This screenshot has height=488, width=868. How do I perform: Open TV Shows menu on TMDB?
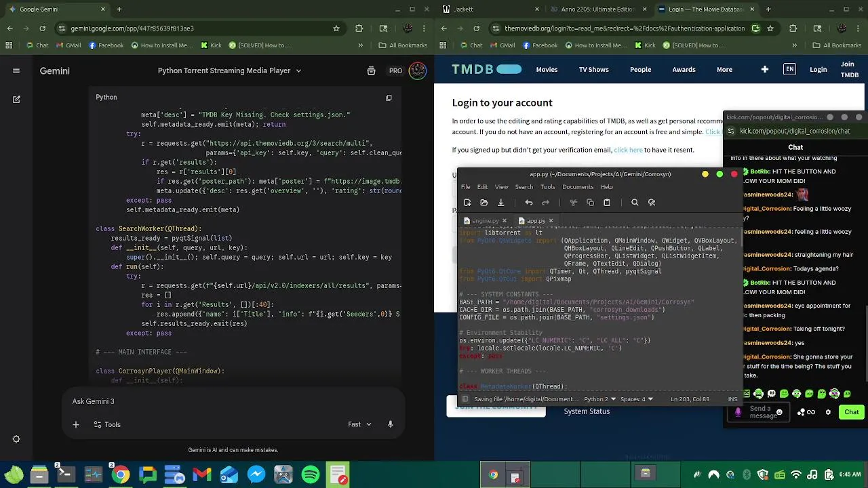click(x=593, y=69)
